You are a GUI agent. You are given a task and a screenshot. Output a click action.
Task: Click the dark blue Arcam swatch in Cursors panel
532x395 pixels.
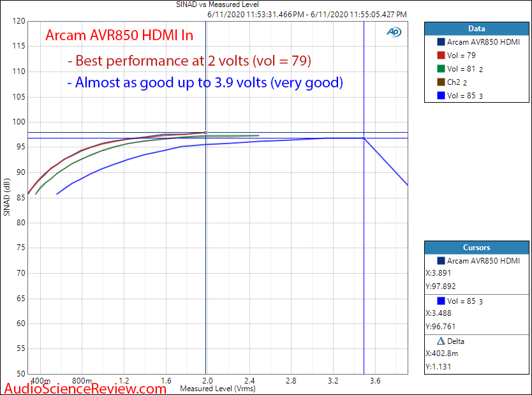[x=441, y=260]
